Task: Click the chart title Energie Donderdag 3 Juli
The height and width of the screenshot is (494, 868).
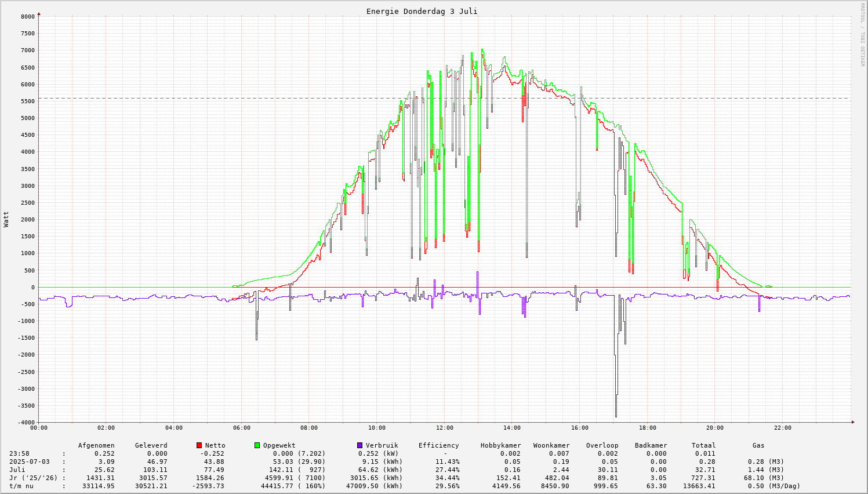Action: point(422,12)
